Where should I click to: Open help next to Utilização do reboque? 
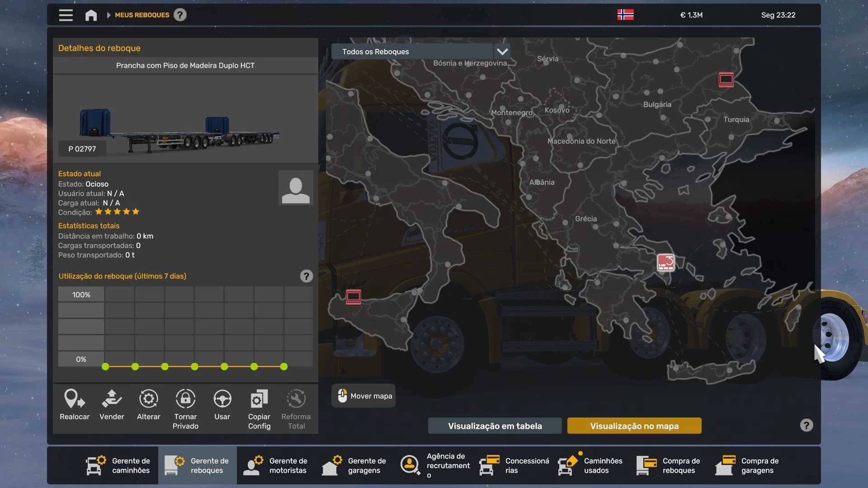point(306,276)
